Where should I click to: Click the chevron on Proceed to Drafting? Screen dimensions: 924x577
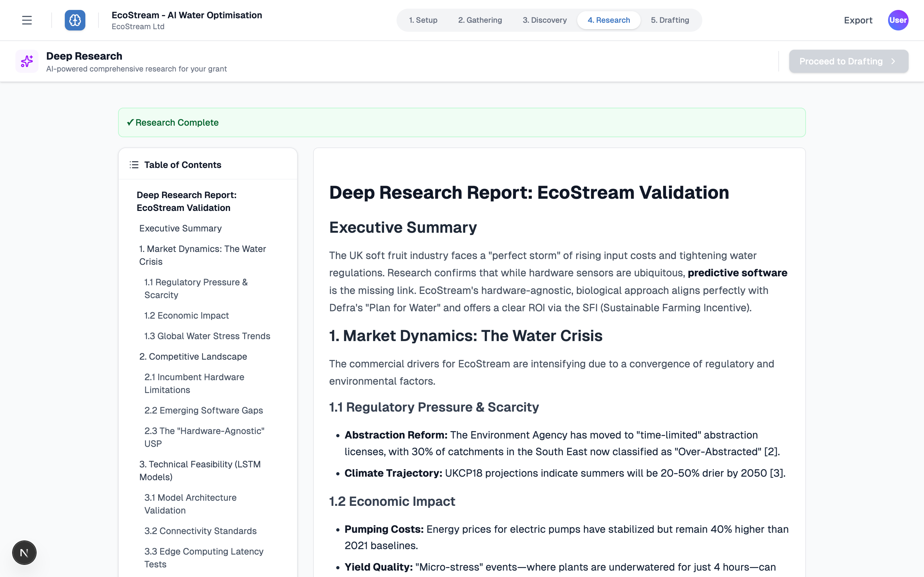tap(893, 62)
